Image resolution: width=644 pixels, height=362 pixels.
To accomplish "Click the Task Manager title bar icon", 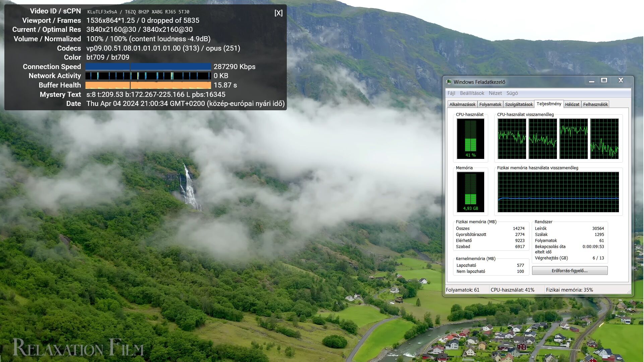I will (x=449, y=82).
